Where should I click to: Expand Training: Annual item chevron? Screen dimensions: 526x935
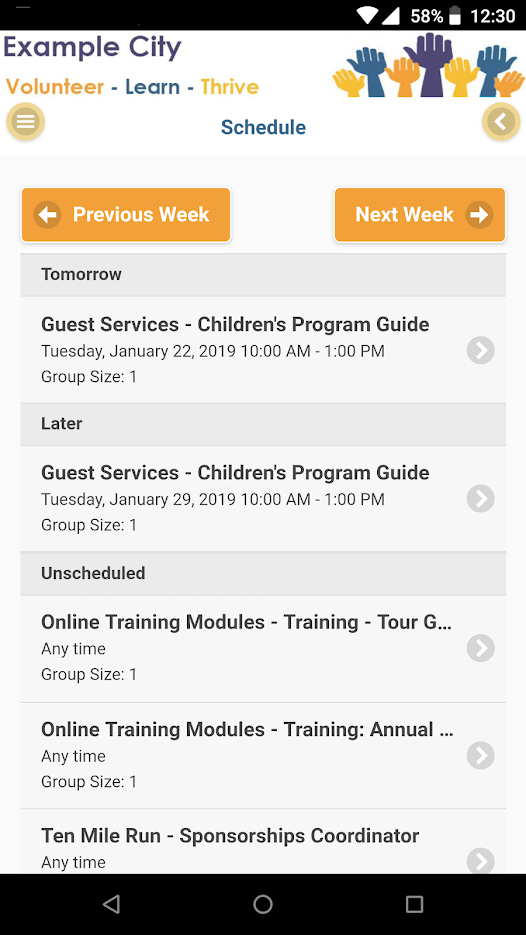click(x=481, y=756)
